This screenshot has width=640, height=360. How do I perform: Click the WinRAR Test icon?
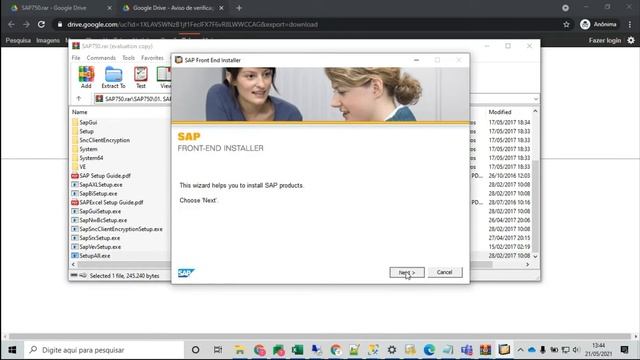click(140, 77)
